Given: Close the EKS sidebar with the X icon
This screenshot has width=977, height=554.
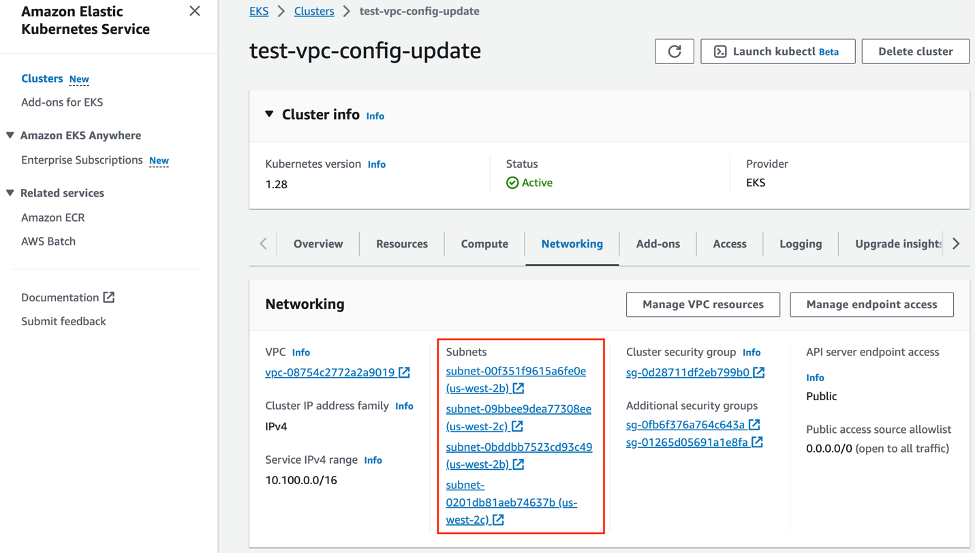Looking at the screenshot, I should pos(194,11).
